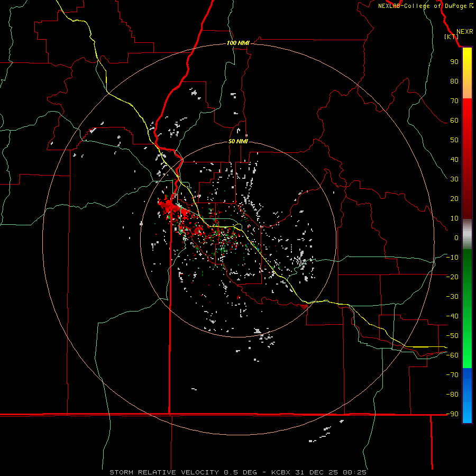Click the -70 scale value
This screenshot has height=476, width=476.
(452, 375)
